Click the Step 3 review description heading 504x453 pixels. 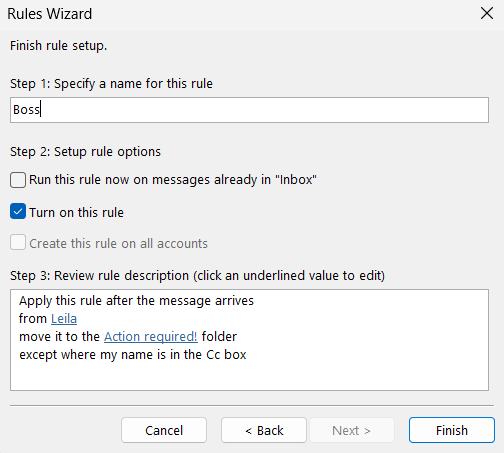tap(197, 276)
